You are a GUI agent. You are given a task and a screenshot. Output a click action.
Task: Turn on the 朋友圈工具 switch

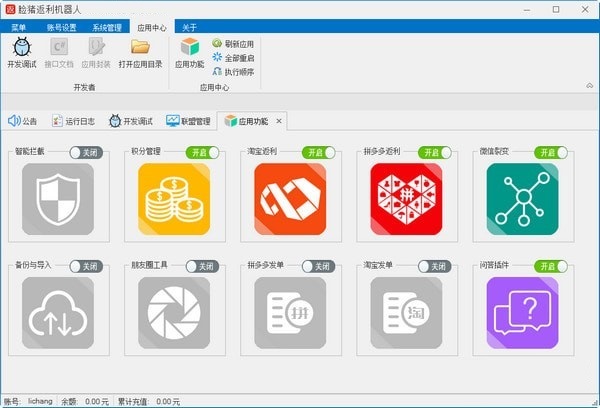(x=202, y=266)
